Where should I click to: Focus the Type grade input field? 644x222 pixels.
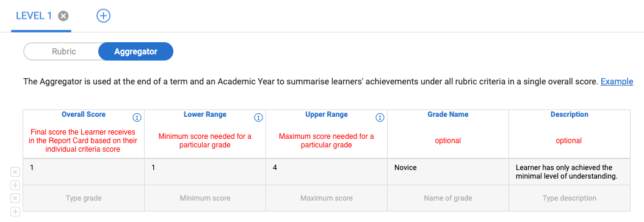[84, 198]
